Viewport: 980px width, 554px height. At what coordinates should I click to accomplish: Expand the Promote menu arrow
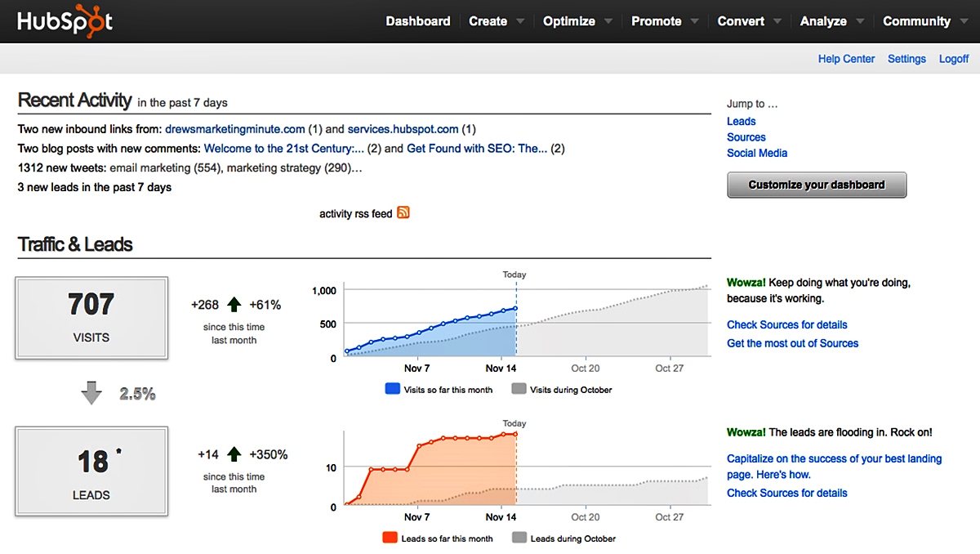point(694,22)
